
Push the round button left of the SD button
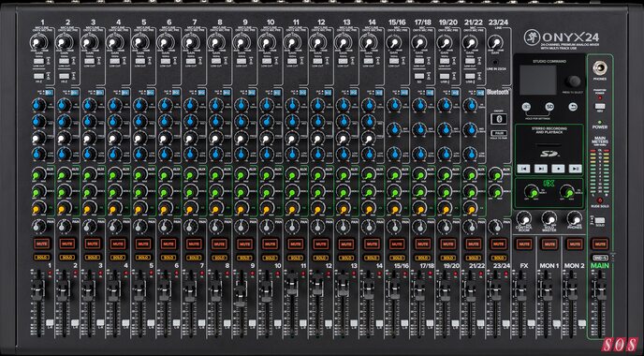pyautogui.click(x=526, y=107)
